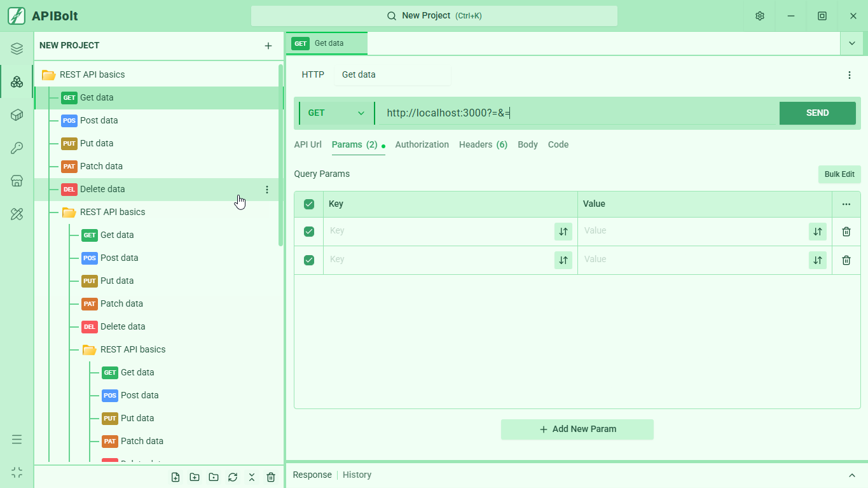The image size is (868, 488).
Task: Click the new request file icon
Action: pos(176,477)
